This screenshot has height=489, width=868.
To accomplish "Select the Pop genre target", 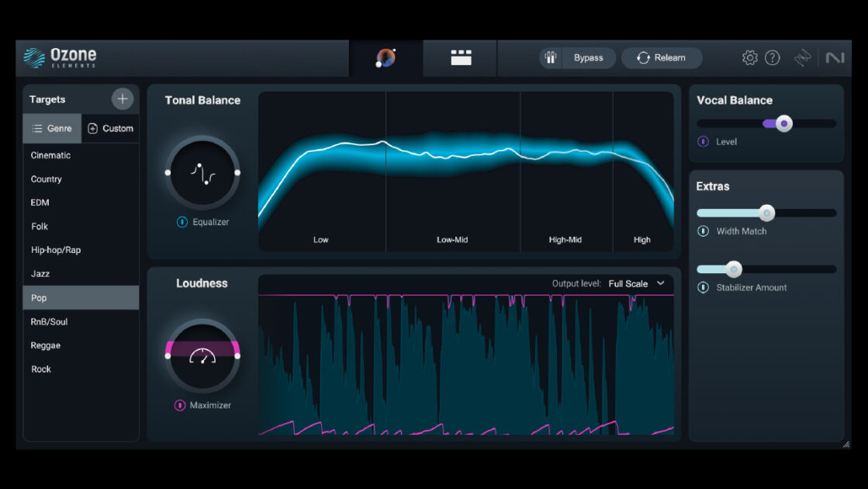I will [81, 298].
